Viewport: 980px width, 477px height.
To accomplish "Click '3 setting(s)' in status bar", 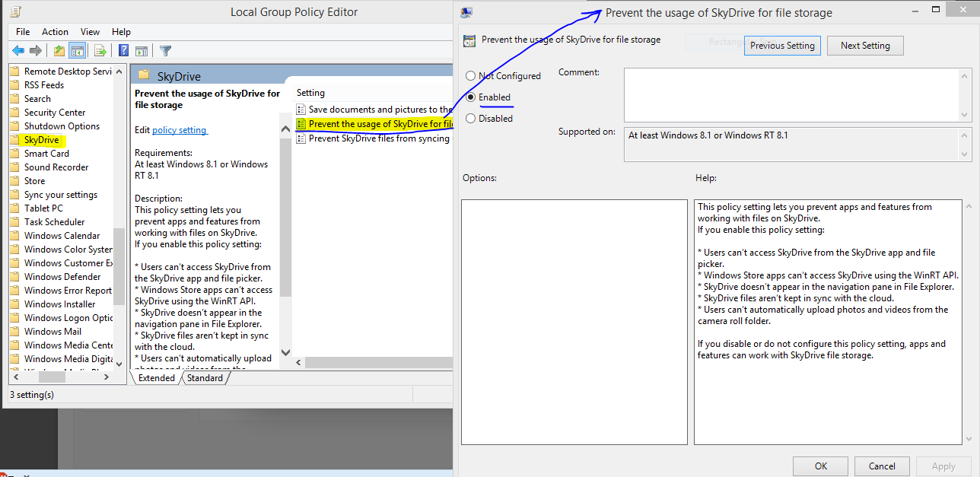I will [x=31, y=395].
